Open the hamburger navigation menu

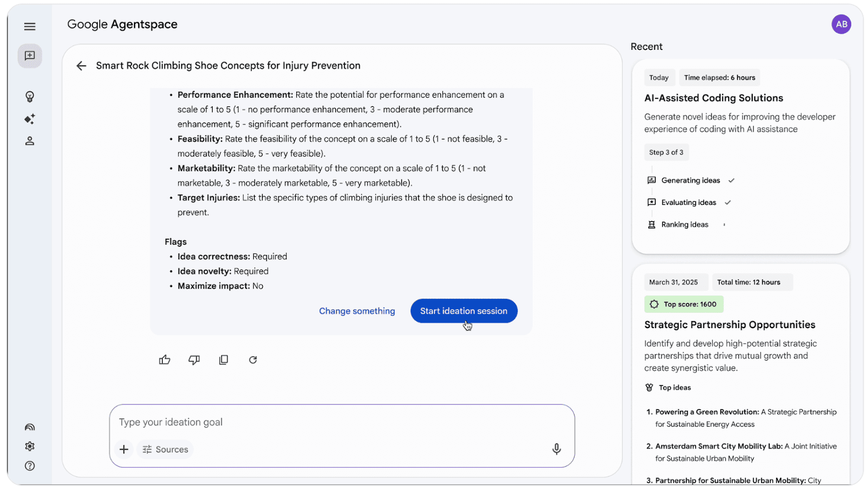(30, 27)
